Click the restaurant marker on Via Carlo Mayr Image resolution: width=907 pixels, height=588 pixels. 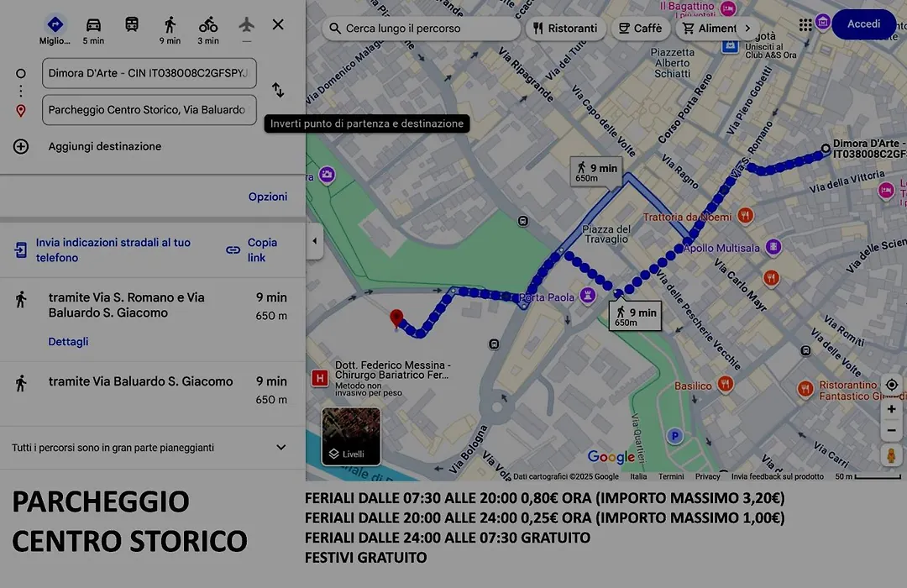[x=770, y=279]
